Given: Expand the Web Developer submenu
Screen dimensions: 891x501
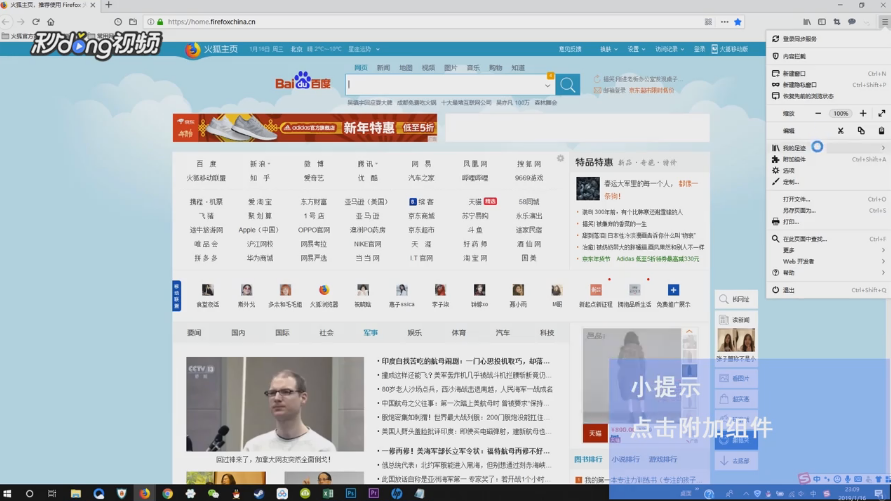Looking at the screenshot, I should [x=828, y=261].
